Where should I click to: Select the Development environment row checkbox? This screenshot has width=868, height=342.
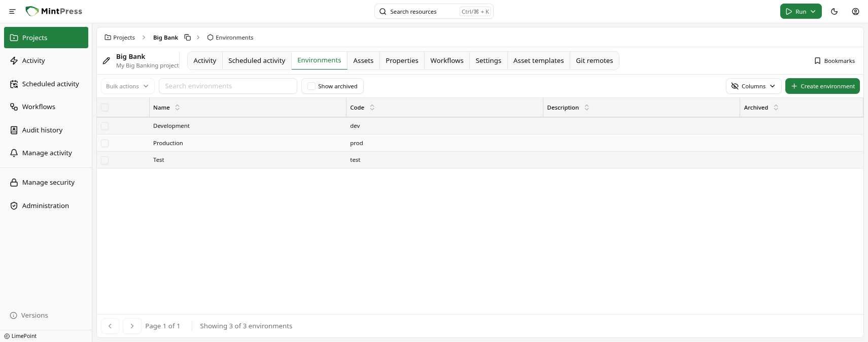click(x=105, y=126)
